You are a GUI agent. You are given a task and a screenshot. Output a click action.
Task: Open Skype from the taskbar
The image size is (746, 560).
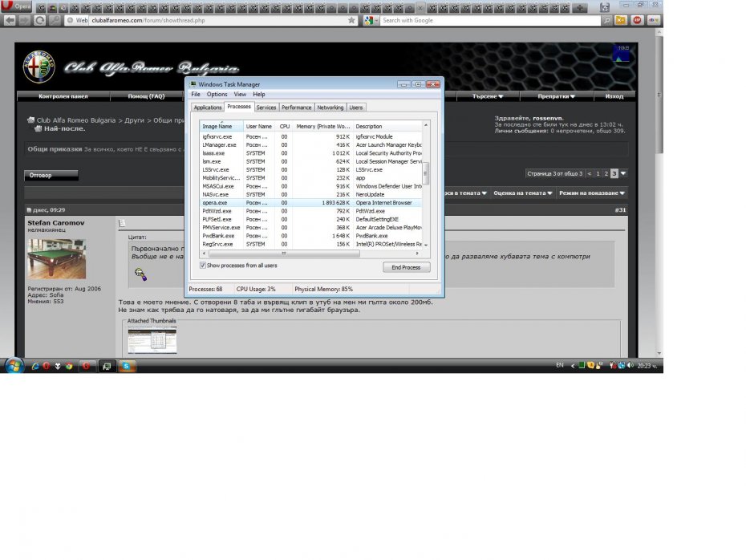(126, 366)
